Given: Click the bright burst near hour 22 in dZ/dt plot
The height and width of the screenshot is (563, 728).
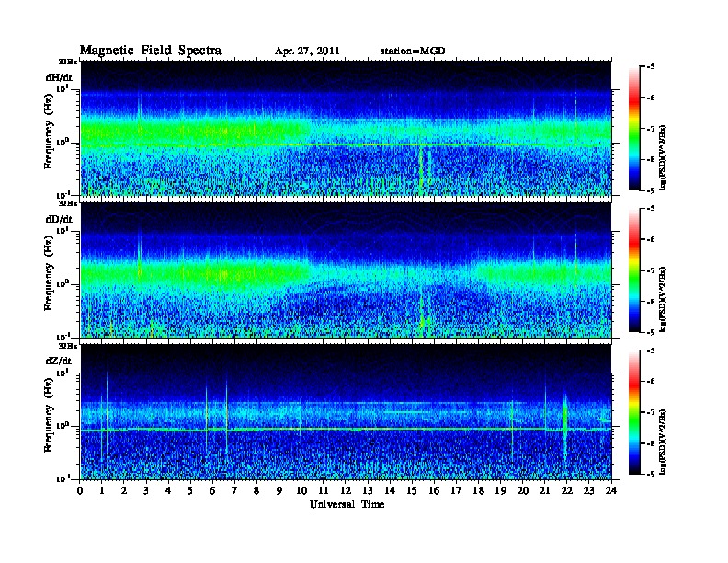Looking at the screenshot, I should [x=564, y=425].
